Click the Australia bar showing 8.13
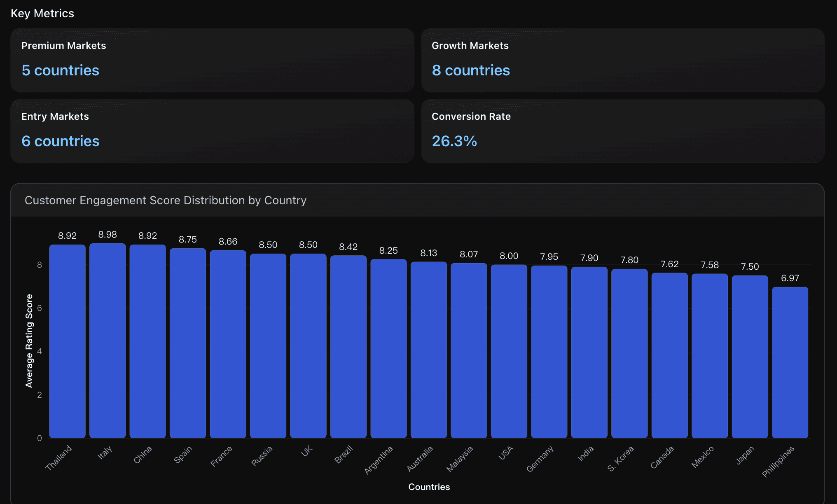 pos(429,350)
